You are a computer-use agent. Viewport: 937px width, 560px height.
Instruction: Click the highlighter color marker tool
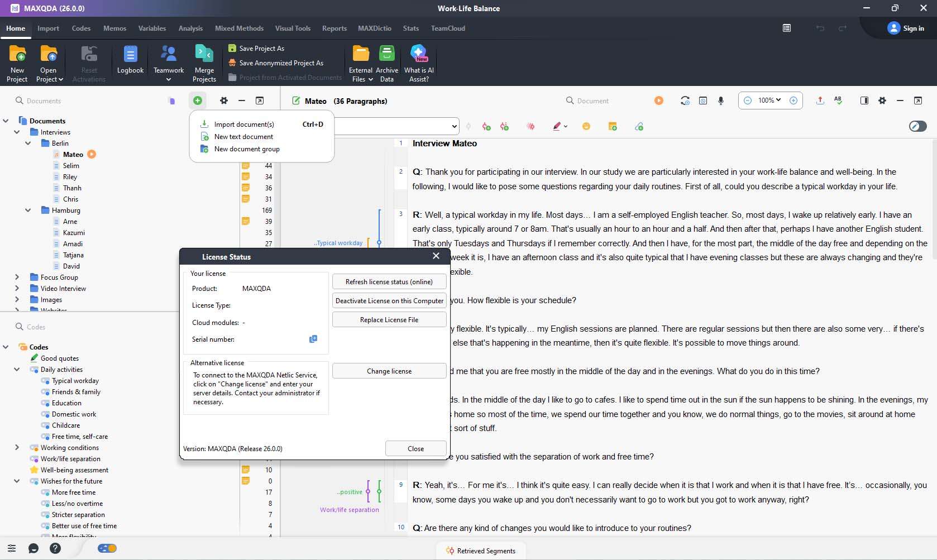[x=557, y=127]
